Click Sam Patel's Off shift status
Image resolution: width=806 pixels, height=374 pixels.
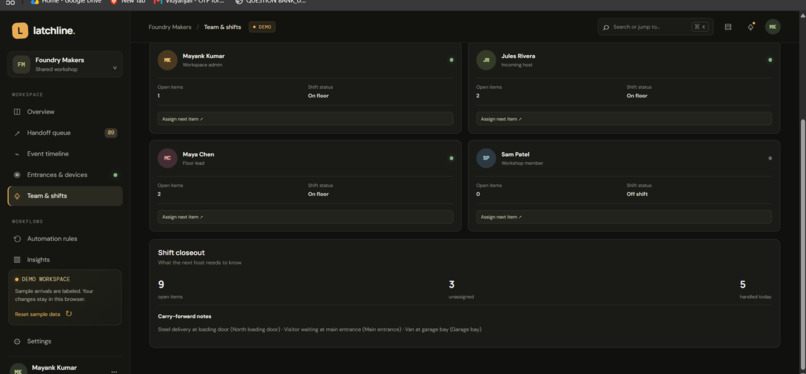(x=637, y=194)
